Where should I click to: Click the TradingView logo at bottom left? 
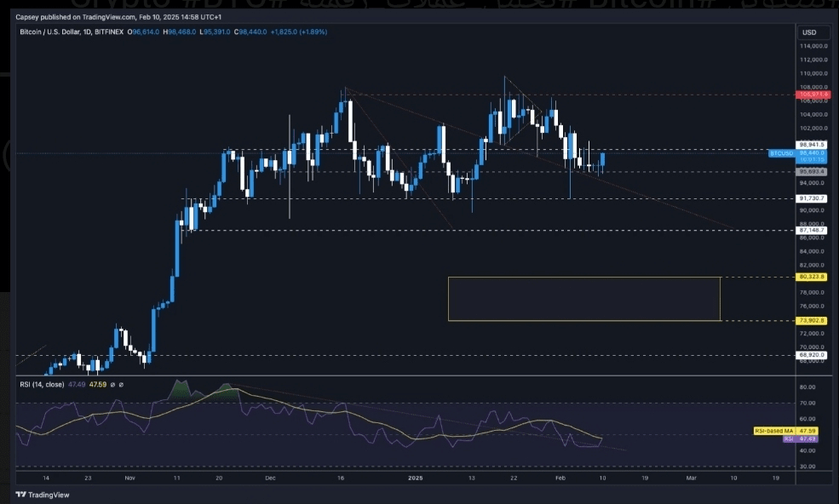click(x=43, y=495)
